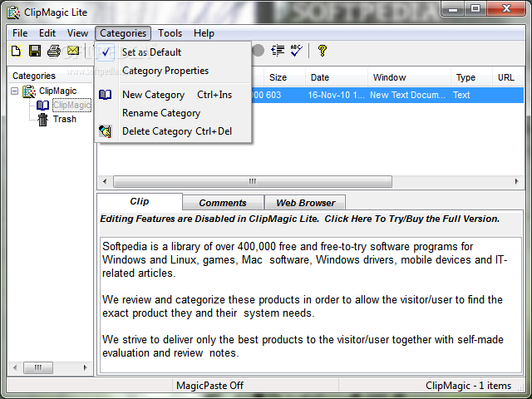Click clip list scrollbar left arrow
532x399 pixels.
click(x=105, y=181)
